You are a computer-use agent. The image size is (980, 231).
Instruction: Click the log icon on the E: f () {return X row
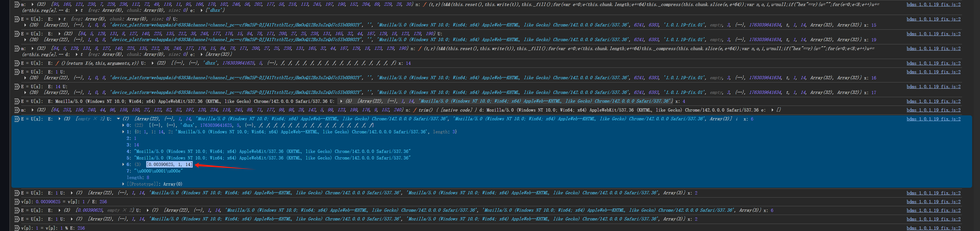point(16,63)
